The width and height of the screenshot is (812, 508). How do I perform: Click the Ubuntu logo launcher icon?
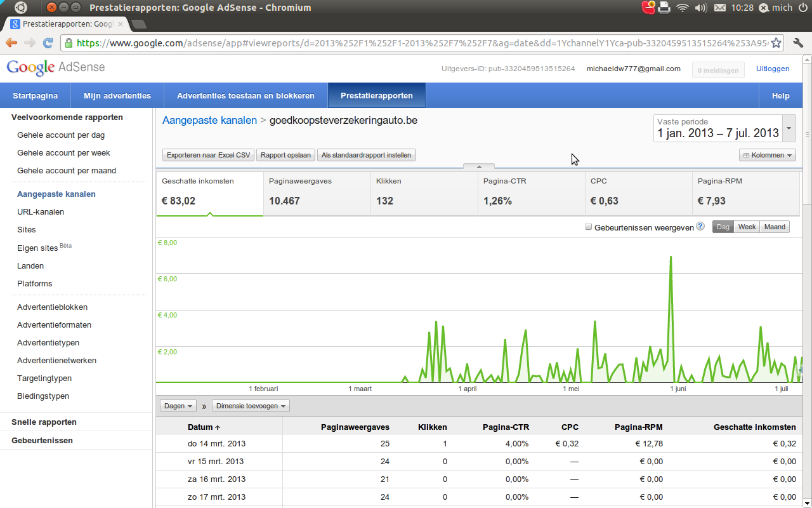tap(21, 8)
